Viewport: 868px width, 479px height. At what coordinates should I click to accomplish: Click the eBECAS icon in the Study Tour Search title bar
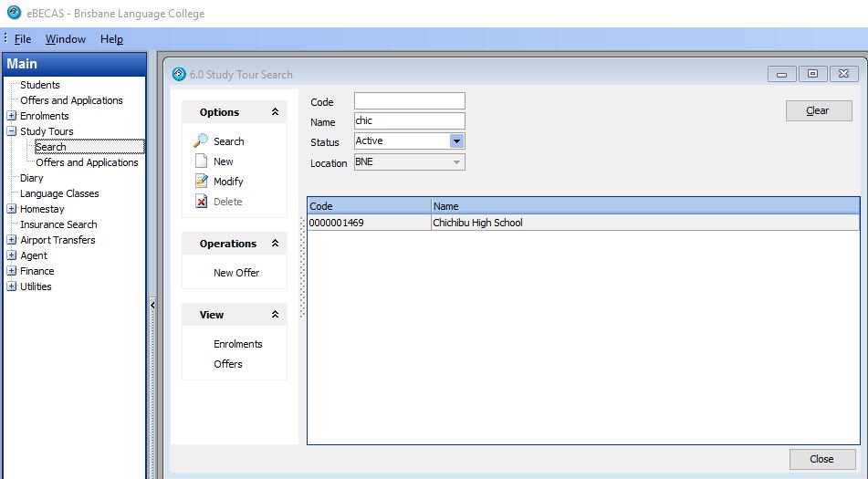(177, 74)
